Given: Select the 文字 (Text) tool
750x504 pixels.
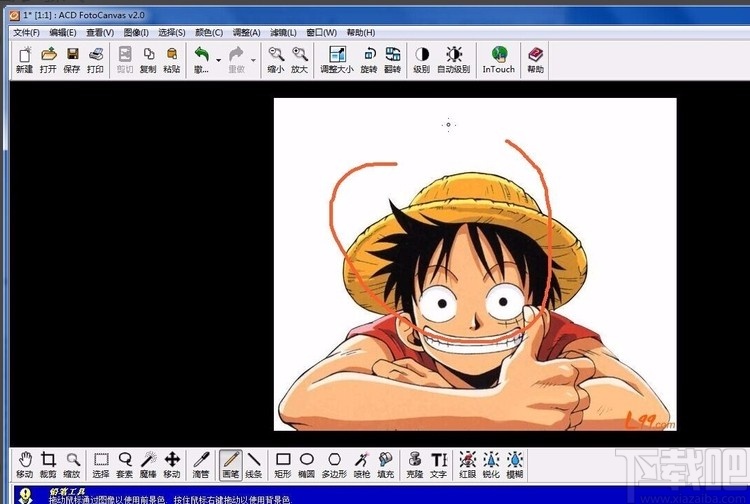Looking at the screenshot, I should click(x=438, y=465).
